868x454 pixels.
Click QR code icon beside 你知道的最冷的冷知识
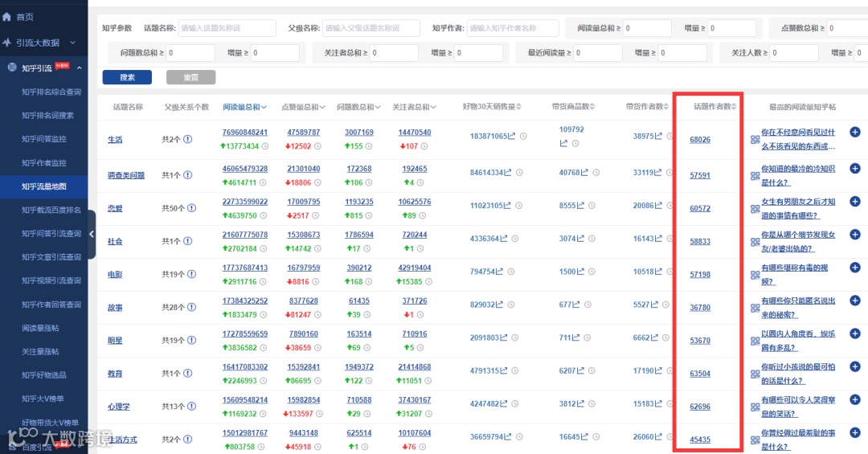[755, 175]
